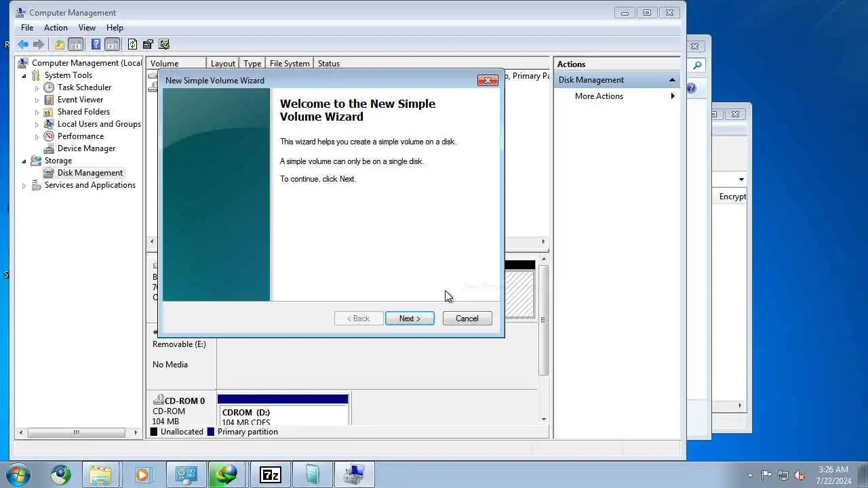Click the CD-ROM 0 disk label
868x488 pixels.
(184, 401)
